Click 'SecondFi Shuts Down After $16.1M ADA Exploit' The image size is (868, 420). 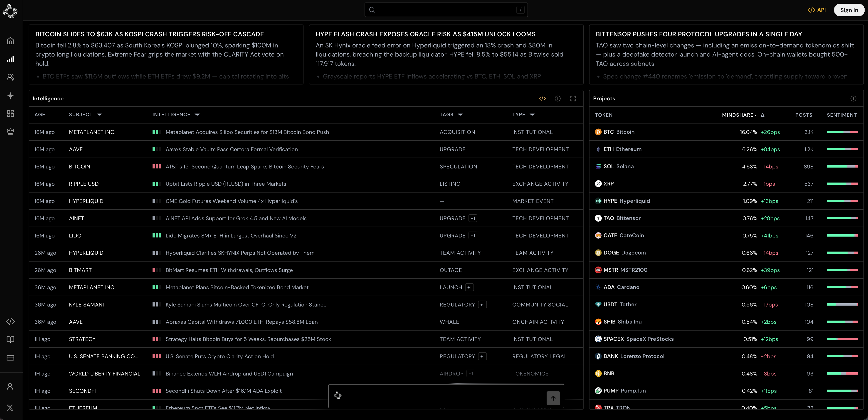(x=224, y=391)
